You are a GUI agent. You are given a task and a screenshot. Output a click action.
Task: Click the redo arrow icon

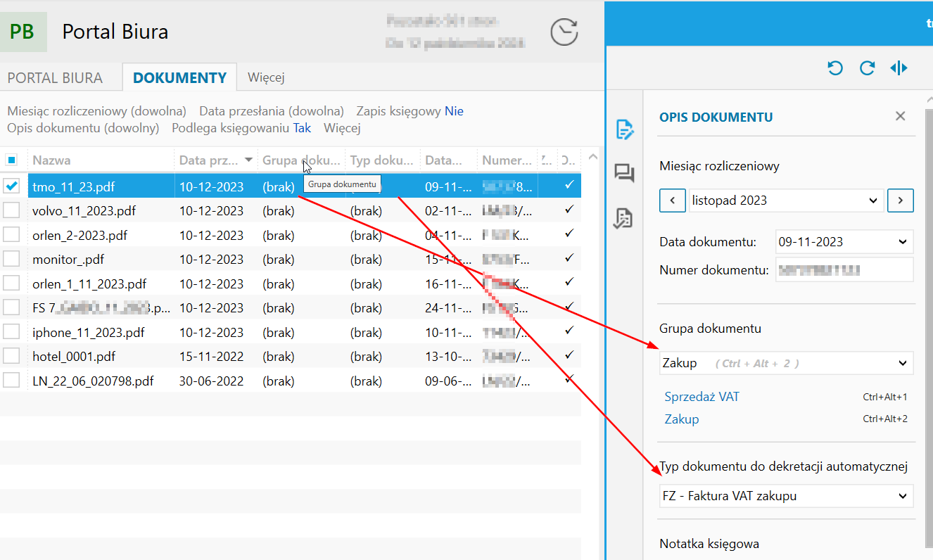pos(867,68)
